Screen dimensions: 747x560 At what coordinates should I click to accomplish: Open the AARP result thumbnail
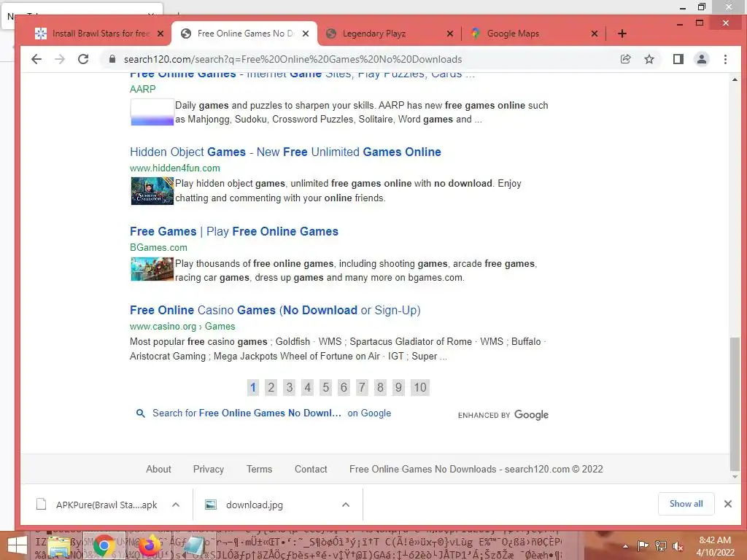152,112
